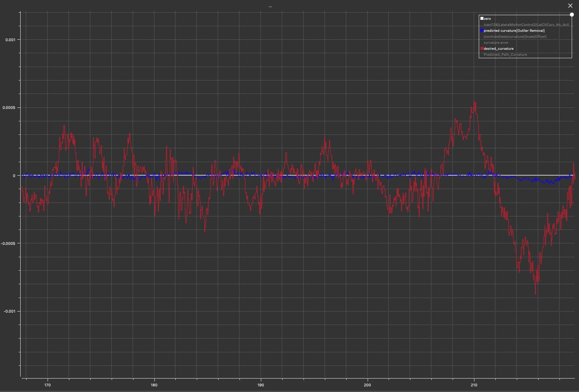Click the 190 label on the time axis
The image size is (579, 392).
[x=261, y=385]
